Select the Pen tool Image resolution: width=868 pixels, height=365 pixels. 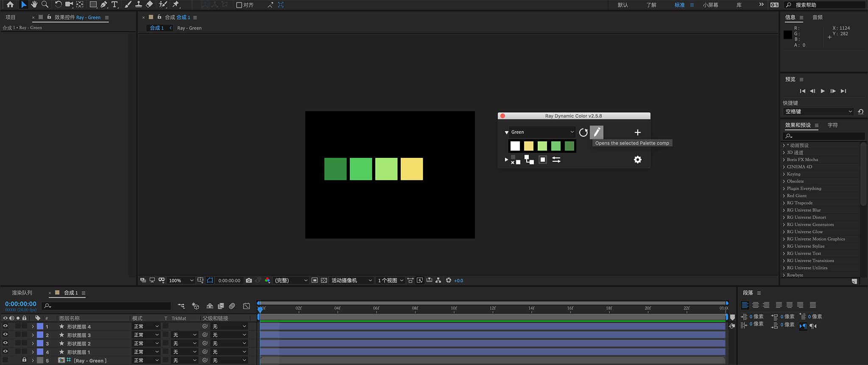click(104, 5)
